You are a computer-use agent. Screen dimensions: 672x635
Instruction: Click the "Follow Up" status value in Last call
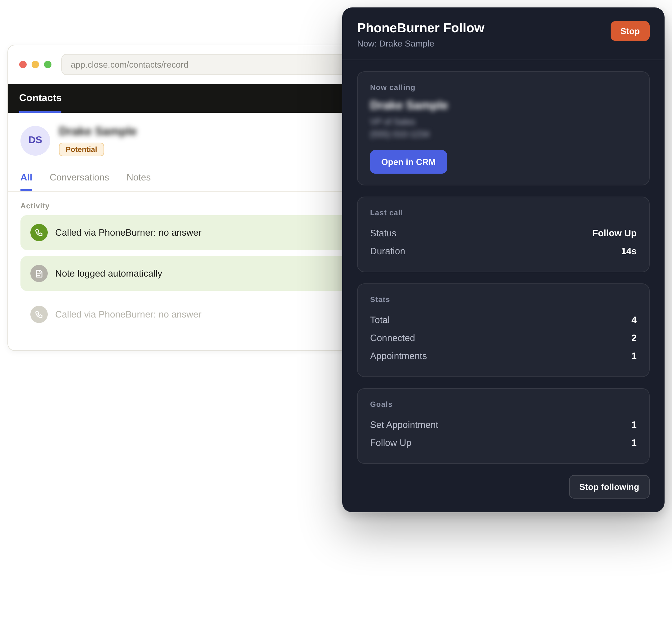click(614, 233)
